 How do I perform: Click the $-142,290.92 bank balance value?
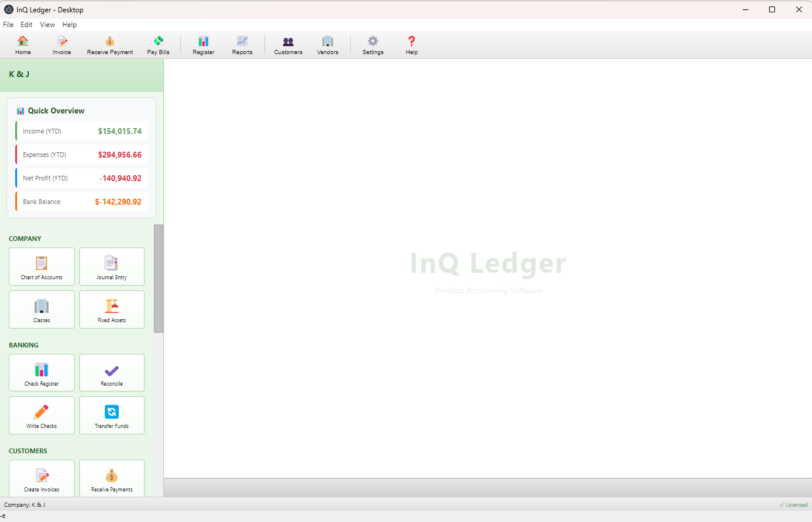click(118, 202)
